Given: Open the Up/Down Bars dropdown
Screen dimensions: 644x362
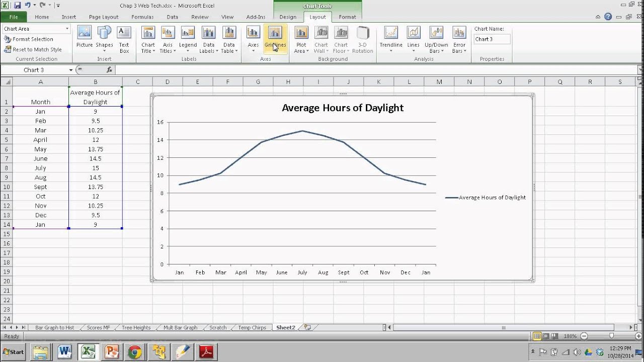Looking at the screenshot, I should pos(436,40).
